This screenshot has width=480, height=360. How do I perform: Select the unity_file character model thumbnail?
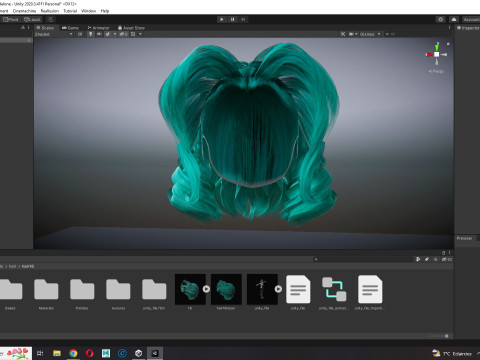262,289
